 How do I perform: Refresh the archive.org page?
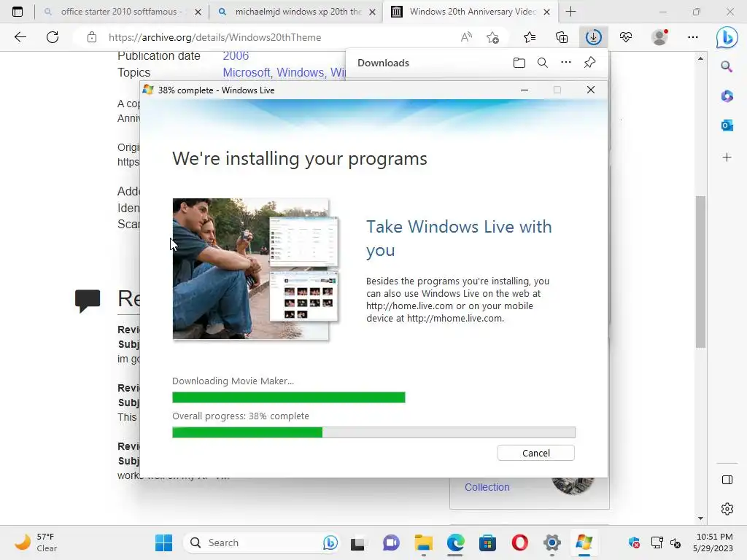(53, 37)
